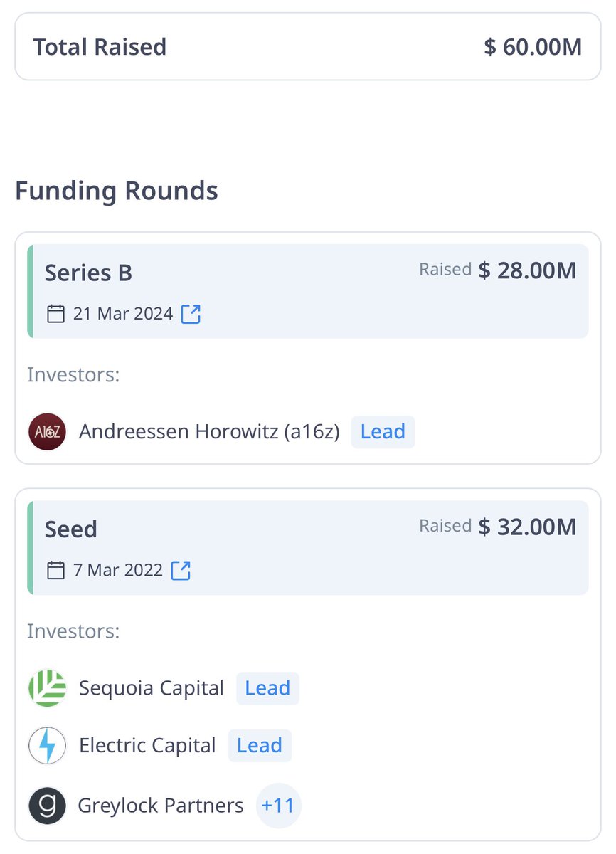Select the Seed round header
Image resolution: width=616 pixels, height=854 pixels.
click(x=308, y=547)
